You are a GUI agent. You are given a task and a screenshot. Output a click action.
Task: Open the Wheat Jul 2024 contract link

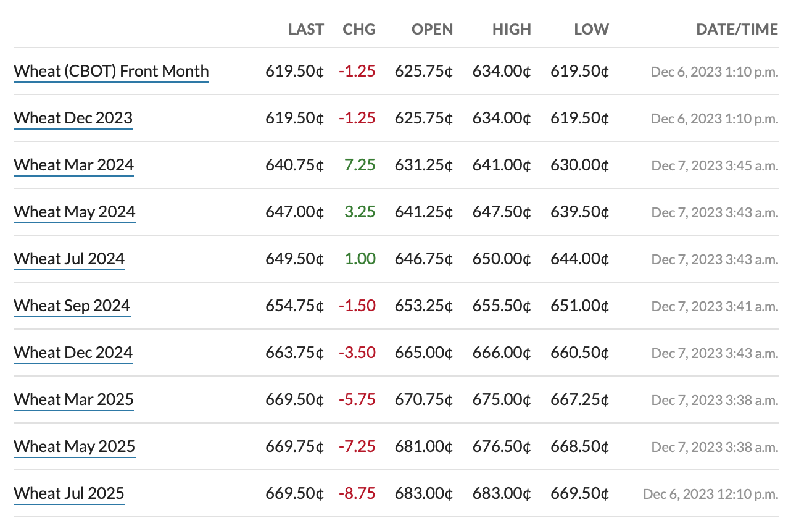69,259
